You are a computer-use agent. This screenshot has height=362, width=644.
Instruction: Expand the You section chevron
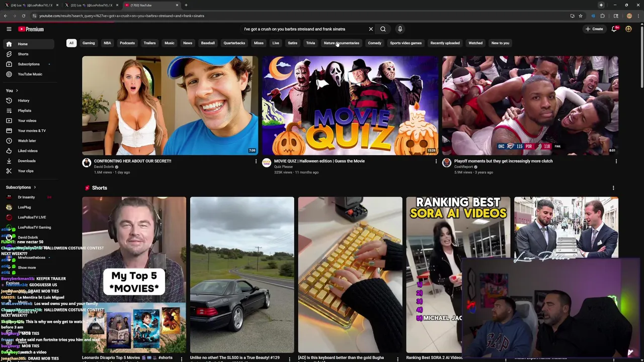pos(17,90)
